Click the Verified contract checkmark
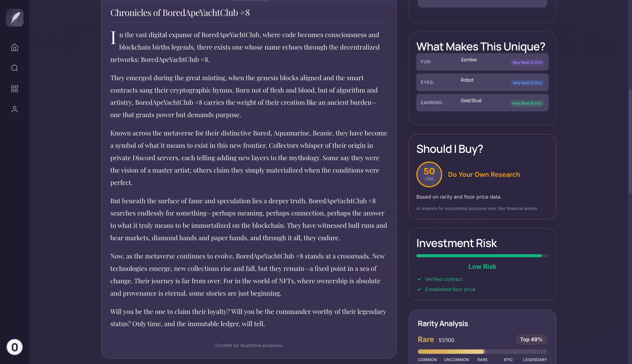The height and width of the screenshot is (364, 632). [419, 279]
